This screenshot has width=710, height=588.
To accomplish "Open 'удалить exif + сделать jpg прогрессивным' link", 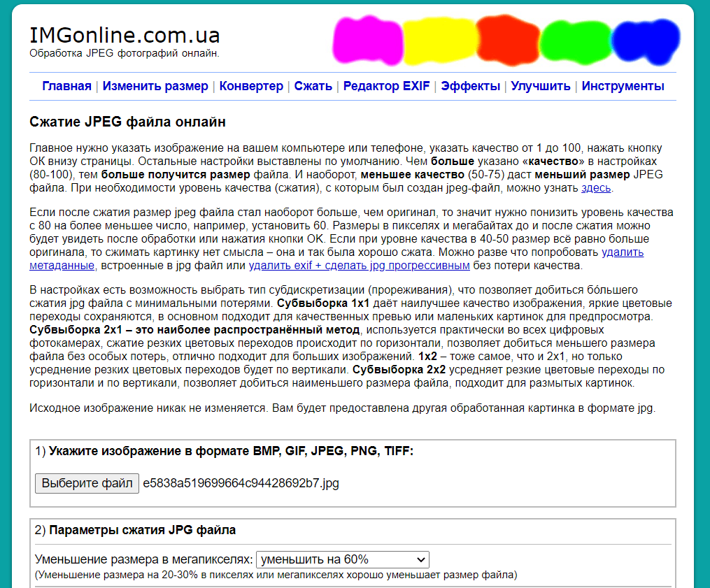I will (x=359, y=265).
